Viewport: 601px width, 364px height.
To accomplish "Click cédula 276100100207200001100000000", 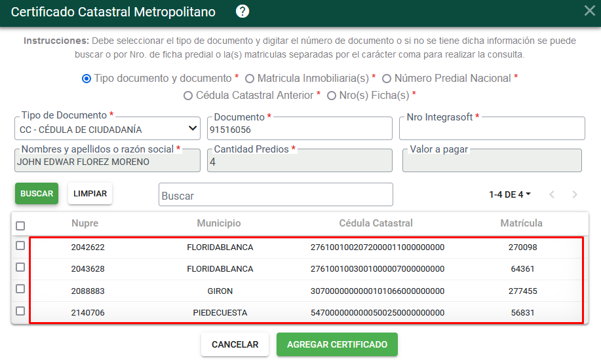I will click(x=378, y=247).
